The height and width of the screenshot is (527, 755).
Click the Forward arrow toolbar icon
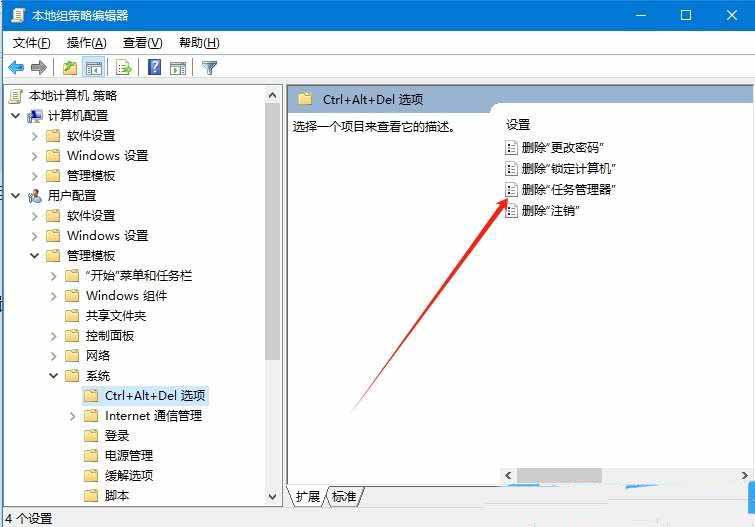pos(39,68)
